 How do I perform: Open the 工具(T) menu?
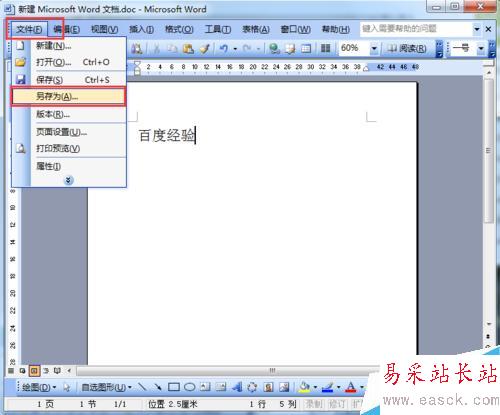point(218,29)
